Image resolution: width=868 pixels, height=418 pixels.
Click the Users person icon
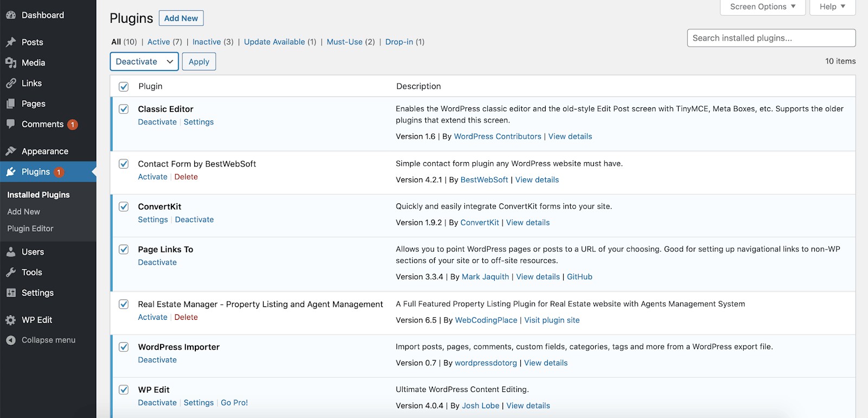(11, 252)
